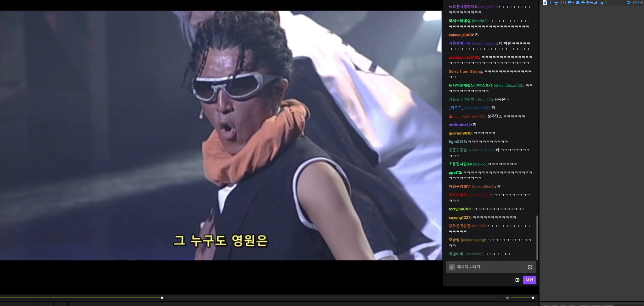The height and width of the screenshot is (306, 644).
Task: Click the channel points icon in message box
Action: tap(452, 267)
